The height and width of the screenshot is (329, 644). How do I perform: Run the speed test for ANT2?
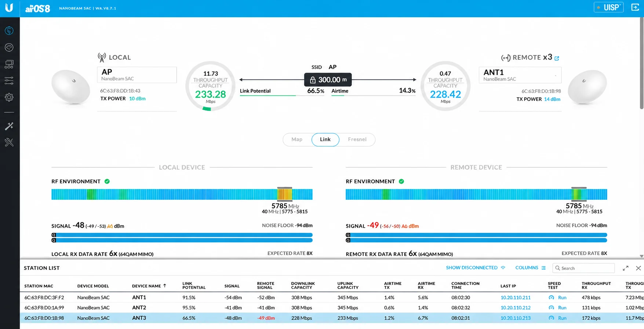click(558, 308)
